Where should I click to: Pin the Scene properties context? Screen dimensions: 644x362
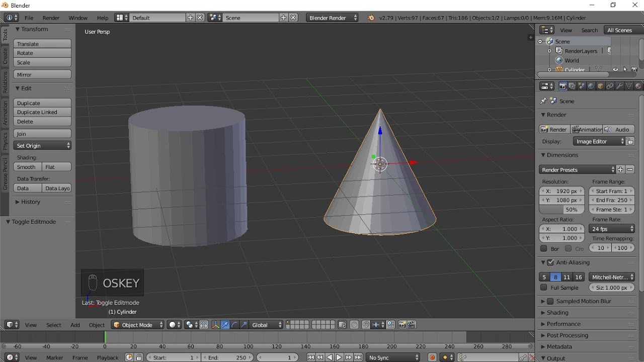point(544,101)
